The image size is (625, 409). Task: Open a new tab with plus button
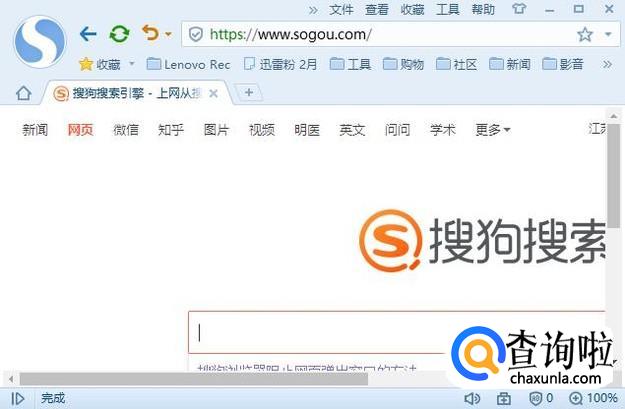click(x=249, y=92)
